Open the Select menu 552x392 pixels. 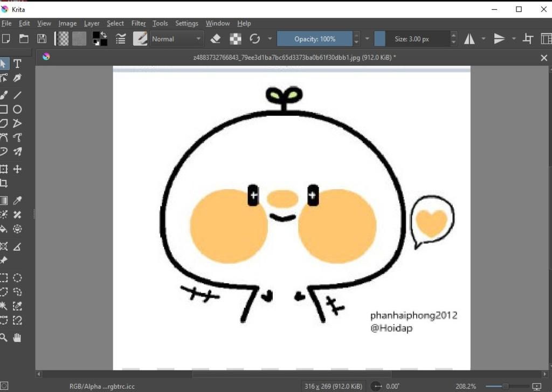[x=115, y=23]
